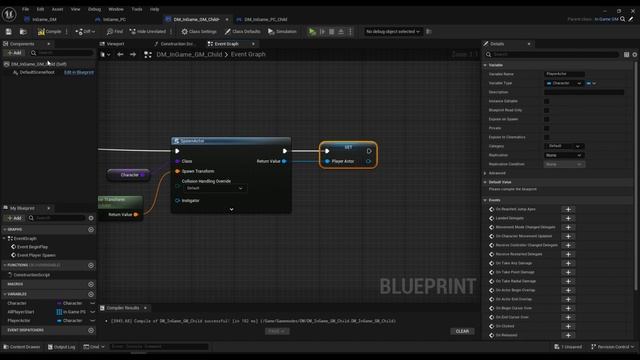
Task: Open Class Defaults
Action: [242, 31]
